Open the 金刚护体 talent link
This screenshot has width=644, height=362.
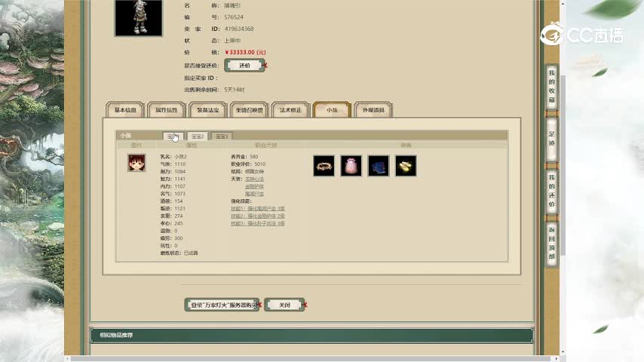point(255,186)
